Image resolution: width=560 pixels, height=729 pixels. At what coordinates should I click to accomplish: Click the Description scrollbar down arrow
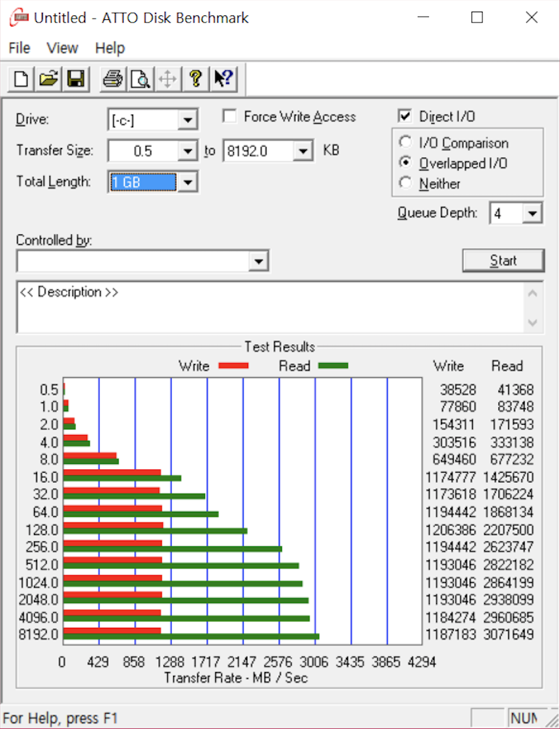click(533, 322)
